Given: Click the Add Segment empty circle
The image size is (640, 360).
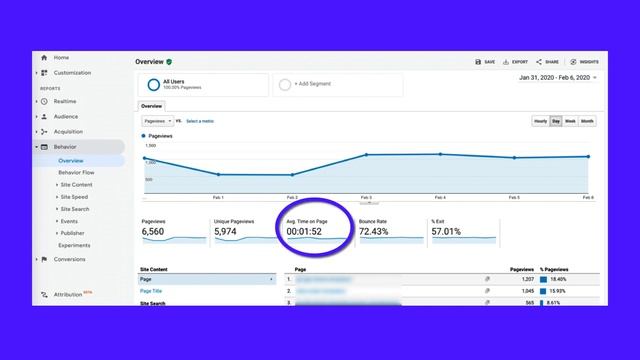Looking at the screenshot, I should tap(285, 85).
